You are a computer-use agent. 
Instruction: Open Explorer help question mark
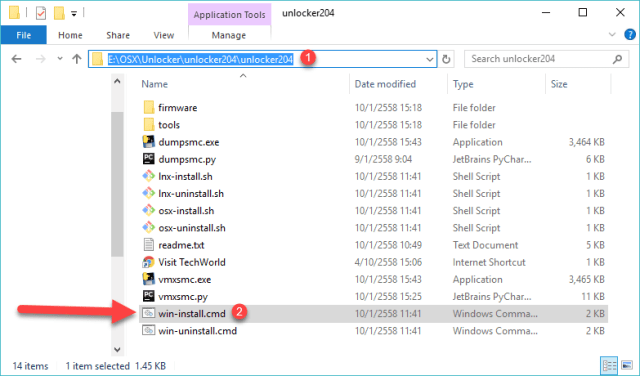point(630,35)
